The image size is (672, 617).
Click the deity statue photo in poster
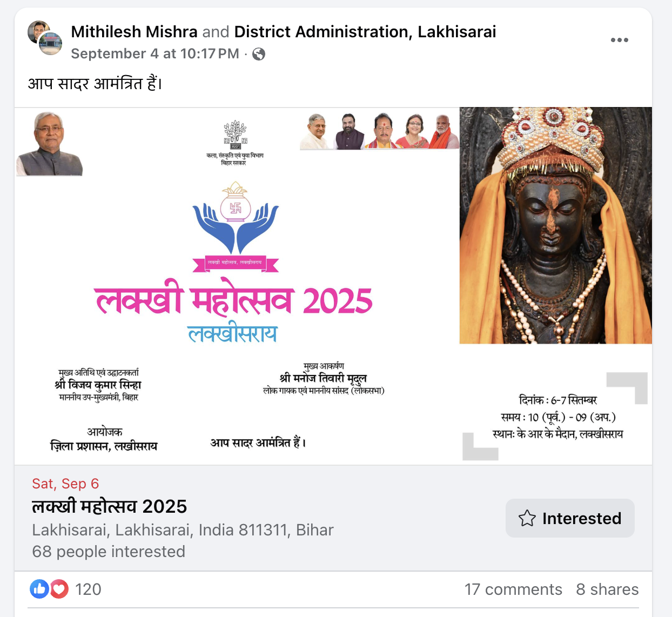[556, 225]
